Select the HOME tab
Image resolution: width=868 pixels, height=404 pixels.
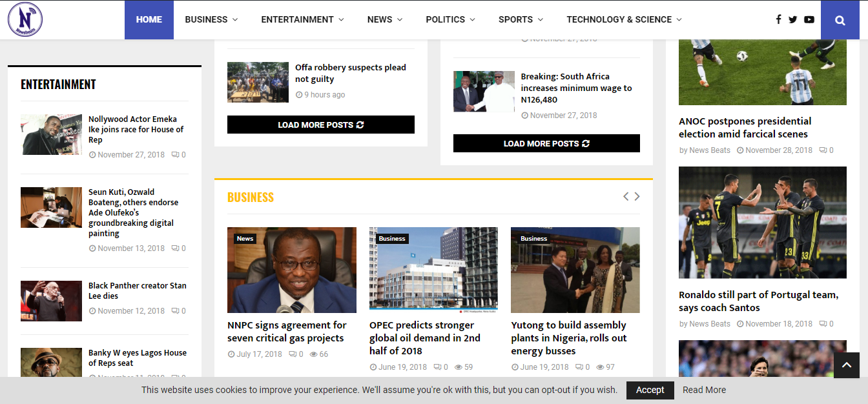pyautogui.click(x=149, y=19)
